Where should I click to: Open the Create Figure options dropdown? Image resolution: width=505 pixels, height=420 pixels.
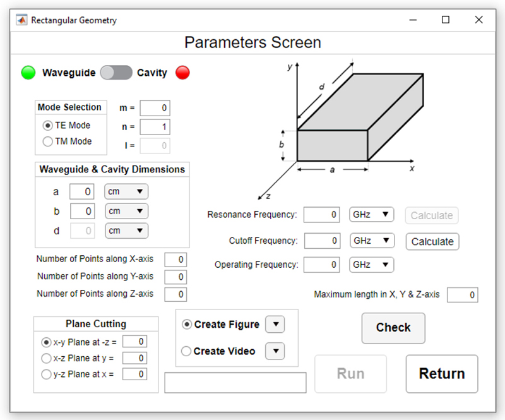[275, 325]
